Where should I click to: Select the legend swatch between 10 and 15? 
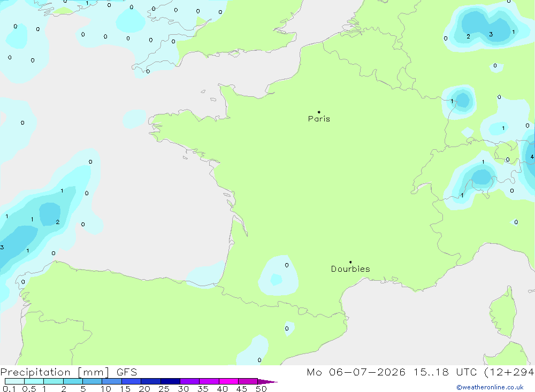112,381
